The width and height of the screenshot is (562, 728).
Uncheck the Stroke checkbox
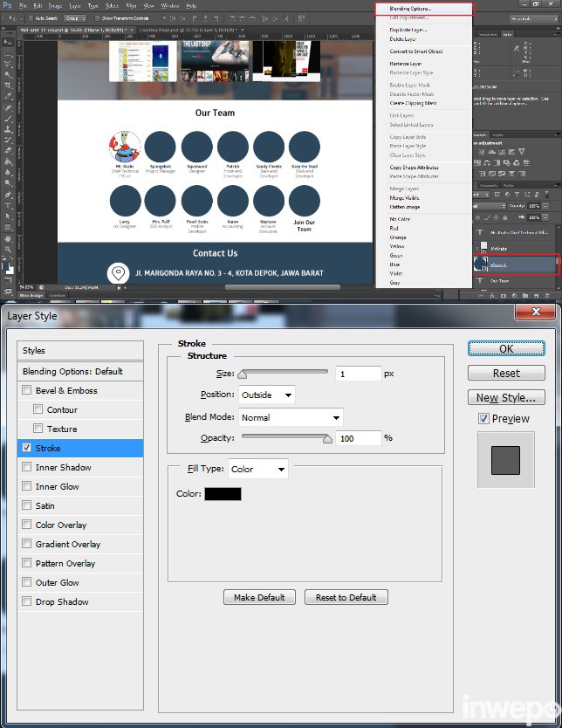click(26, 448)
